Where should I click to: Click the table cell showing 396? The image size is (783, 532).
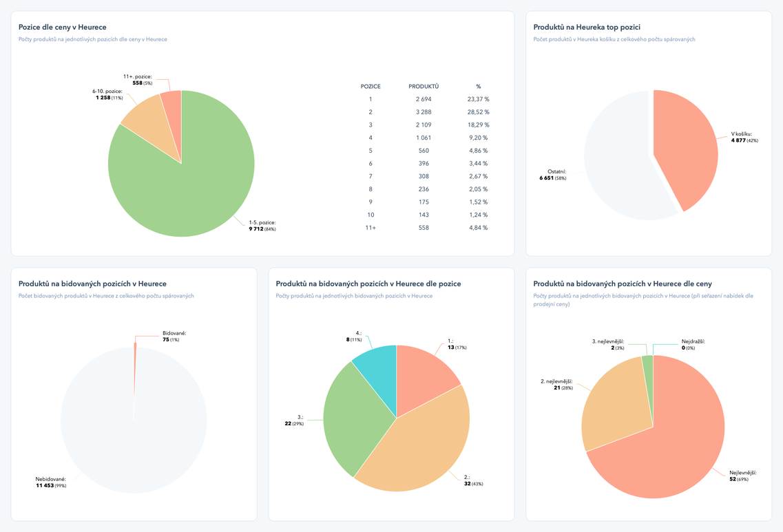tap(424, 164)
